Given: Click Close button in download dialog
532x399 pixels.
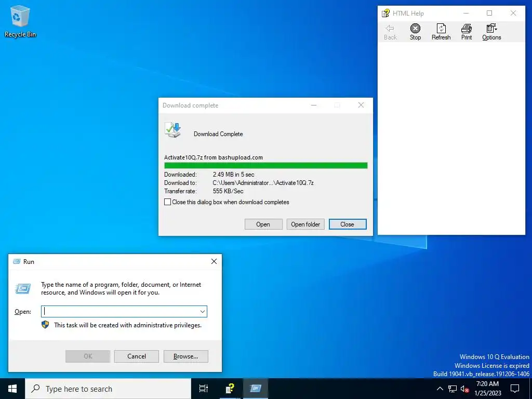Looking at the screenshot, I should 348,224.
